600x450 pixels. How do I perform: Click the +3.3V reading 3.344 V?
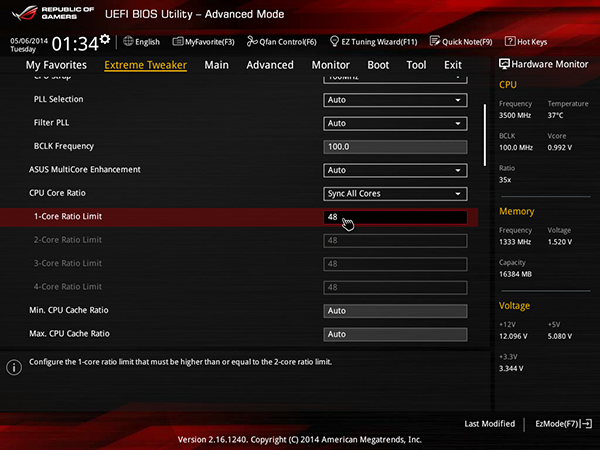[x=511, y=368]
